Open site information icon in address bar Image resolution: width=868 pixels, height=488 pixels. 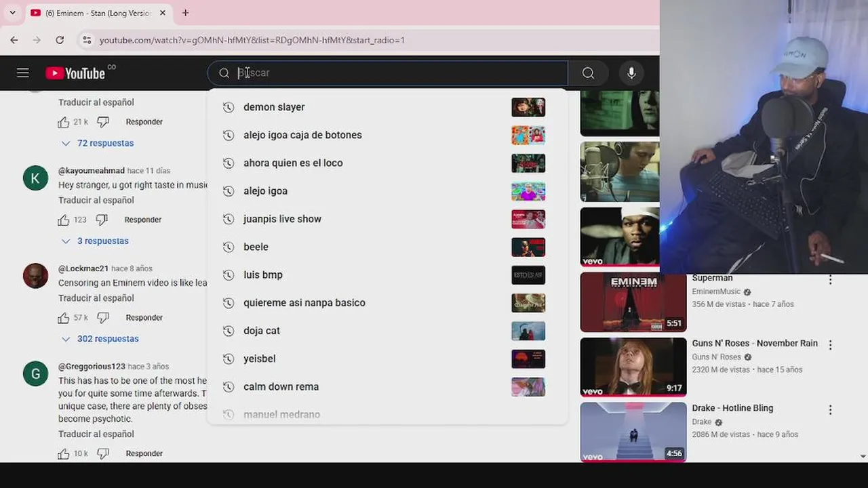87,40
